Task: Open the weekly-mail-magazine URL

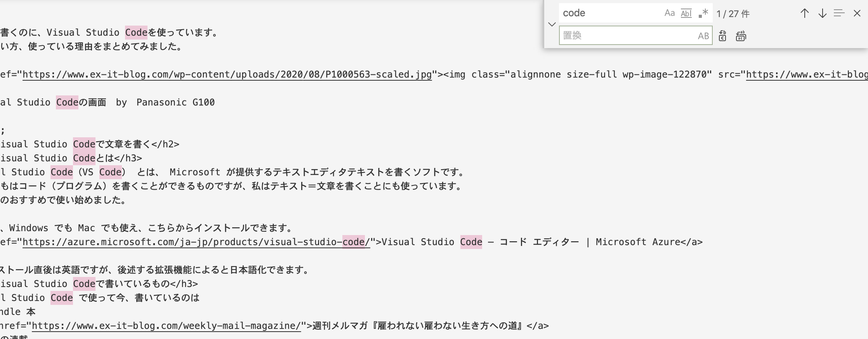Action: pyautogui.click(x=167, y=326)
